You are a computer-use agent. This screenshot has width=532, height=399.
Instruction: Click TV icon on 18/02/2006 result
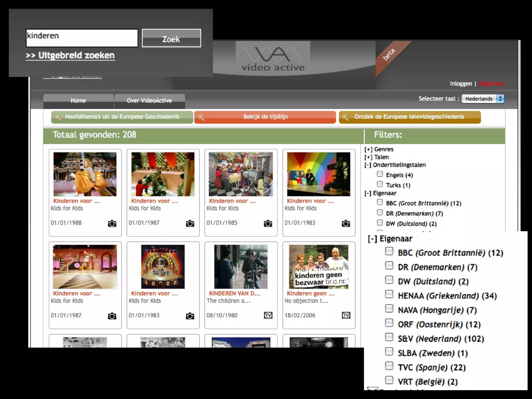pos(346,315)
